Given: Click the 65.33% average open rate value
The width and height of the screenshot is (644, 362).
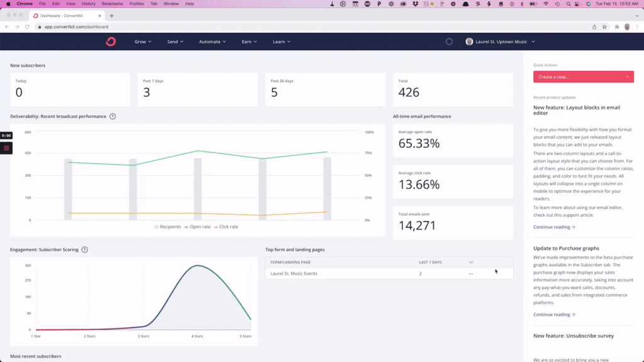Looking at the screenshot, I should [x=419, y=143].
